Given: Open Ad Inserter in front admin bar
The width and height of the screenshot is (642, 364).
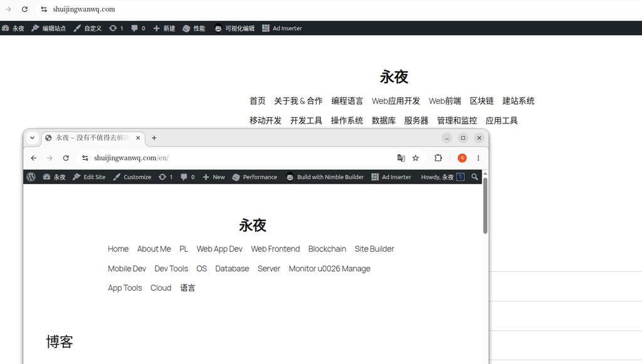Looking at the screenshot, I should [x=391, y=177].
